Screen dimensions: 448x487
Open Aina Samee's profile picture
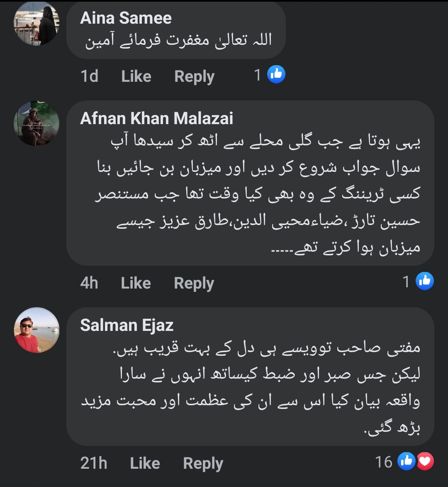click(x=37, y=27)
